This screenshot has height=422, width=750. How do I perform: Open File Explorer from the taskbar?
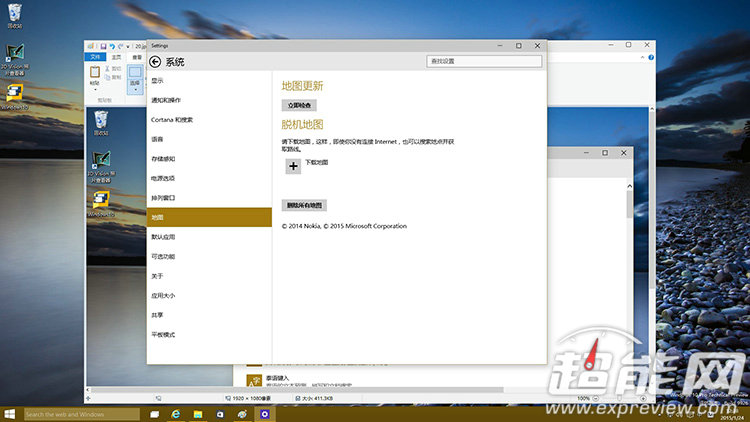click(x=199, y=413)
